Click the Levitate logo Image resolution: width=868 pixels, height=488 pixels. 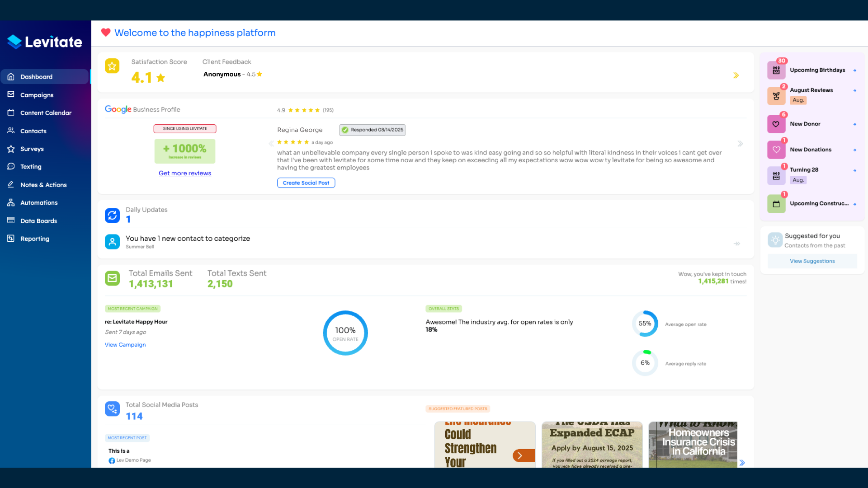coord(44,42)
